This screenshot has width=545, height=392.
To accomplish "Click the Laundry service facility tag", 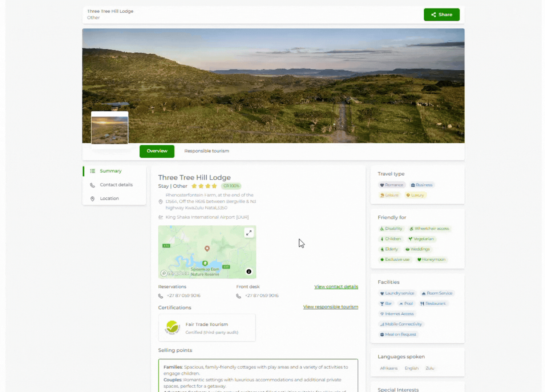I will click(x=397, y=293).
